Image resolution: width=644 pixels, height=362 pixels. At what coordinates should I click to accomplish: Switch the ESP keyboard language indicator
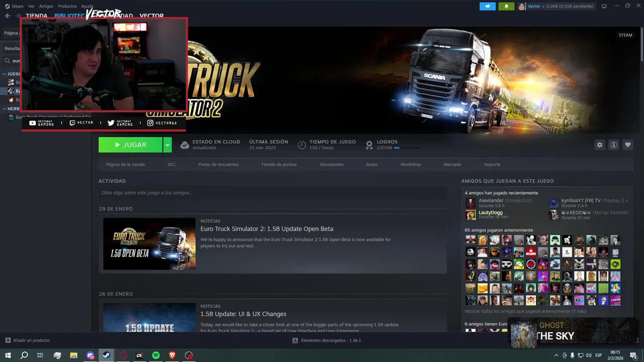[x=599, y=355]
